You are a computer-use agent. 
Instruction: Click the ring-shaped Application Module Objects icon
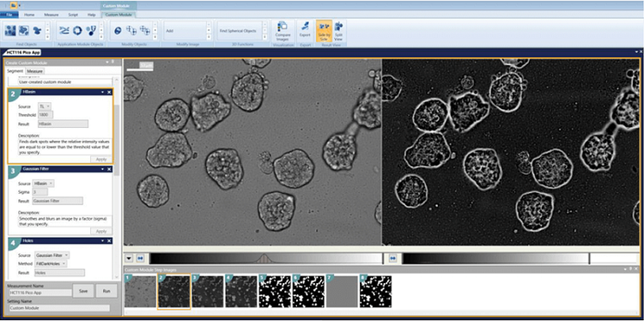[x=77, y=30]
